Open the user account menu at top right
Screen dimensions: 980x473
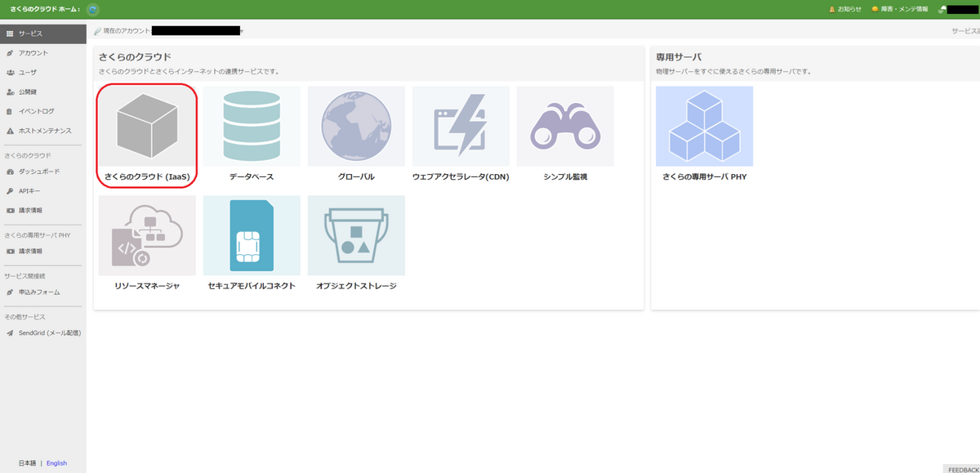point(958,9)
